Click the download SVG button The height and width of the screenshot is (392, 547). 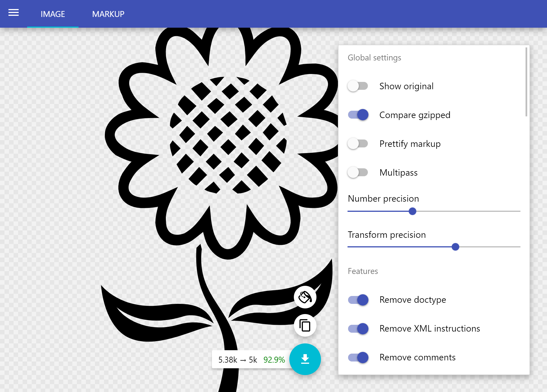click(305, 359)
